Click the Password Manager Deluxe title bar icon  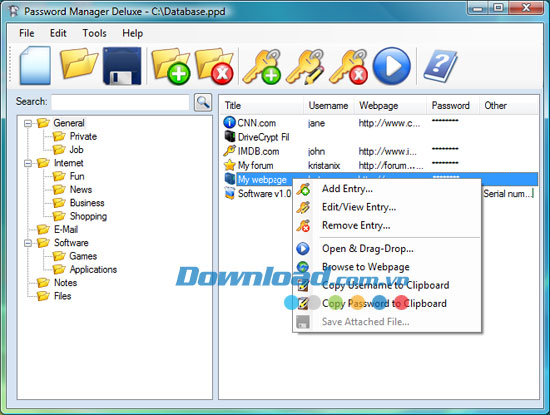click(13, 11)
